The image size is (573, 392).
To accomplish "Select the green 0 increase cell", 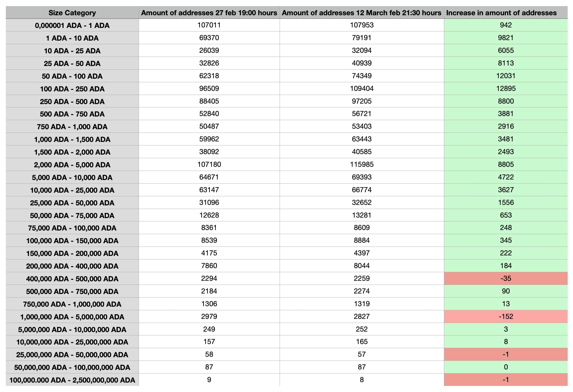I will [x=506, y=367].
